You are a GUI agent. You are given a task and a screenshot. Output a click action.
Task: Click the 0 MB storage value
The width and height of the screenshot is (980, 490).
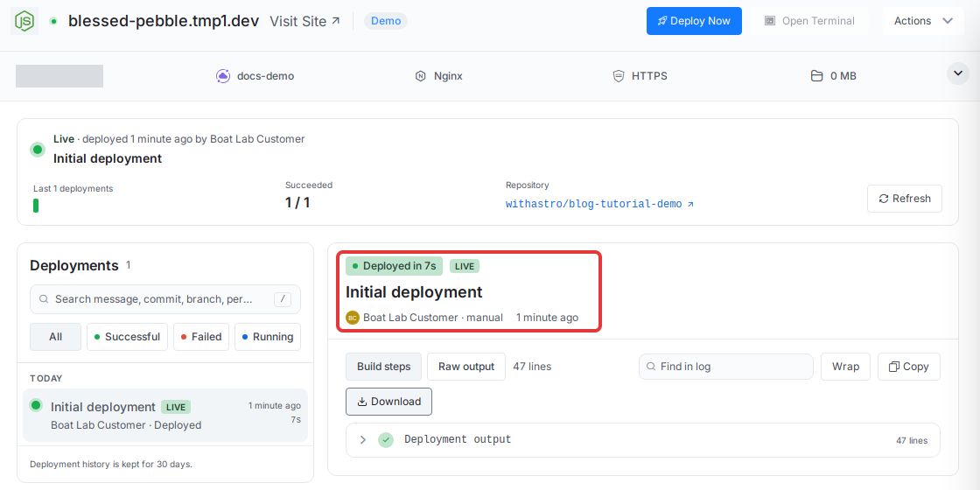843,76
